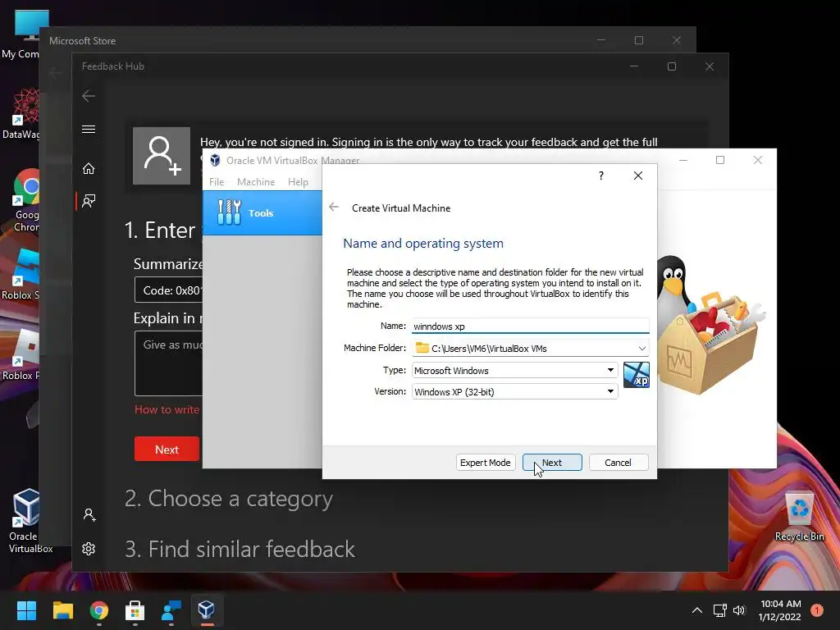Go to Home in Feedback Hub sidebar

[x=89, y=169]
